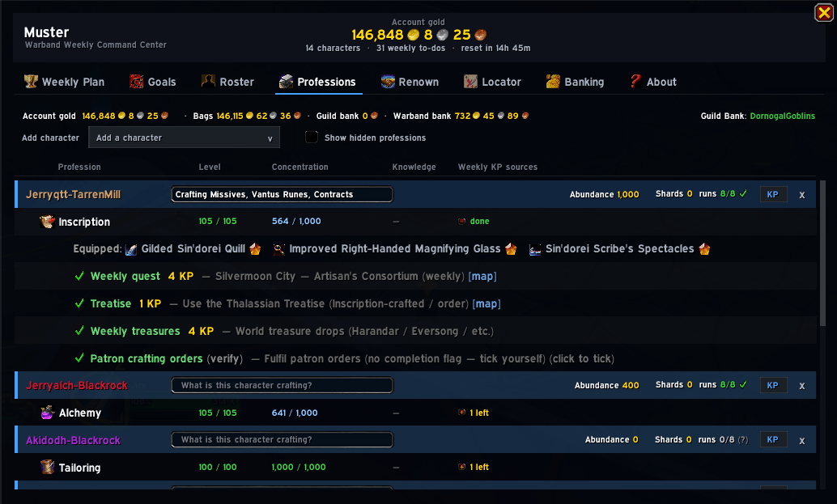This screenshot has width=837, height=504.
Task: Open the Weekly quest map link
Action: [482, 276]
